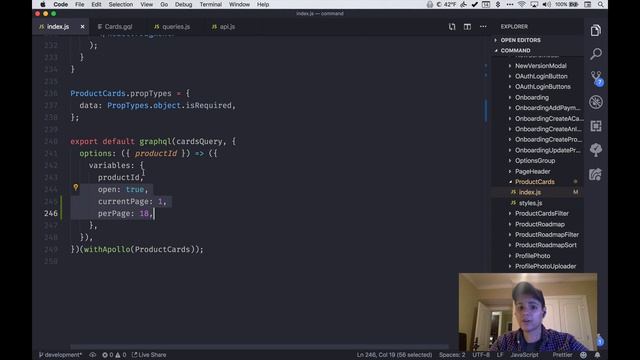Open the tree-shaped activity bar icon
Screen dimensions: 640x360
[x=596, y=150]
